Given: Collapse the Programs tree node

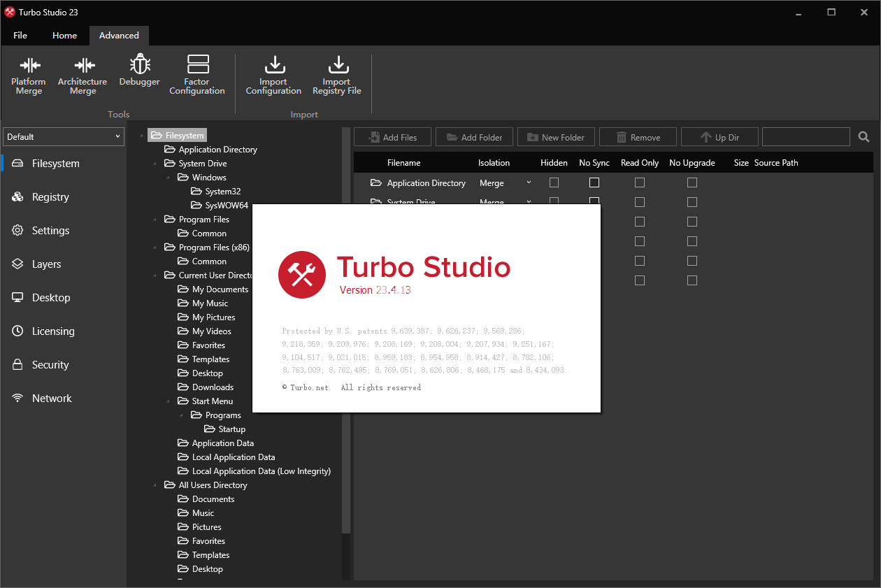Looking at the screenshot, I should [x=182, y=415].
